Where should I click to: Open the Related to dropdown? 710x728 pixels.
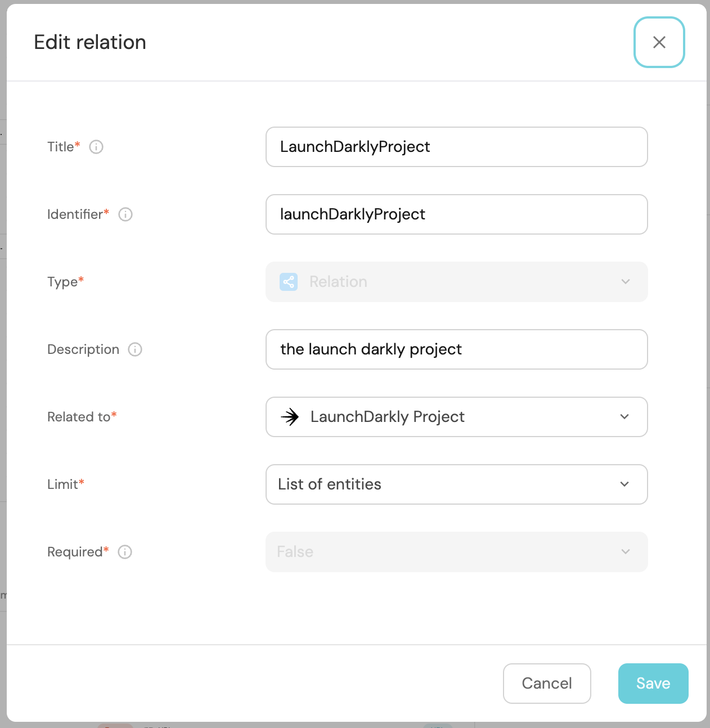(x=457, y=417)
